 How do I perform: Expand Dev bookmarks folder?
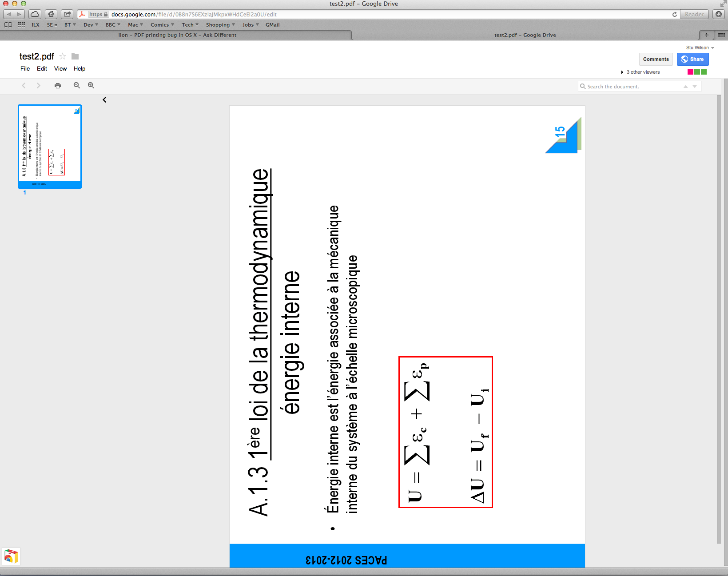[x=91, y=25]
